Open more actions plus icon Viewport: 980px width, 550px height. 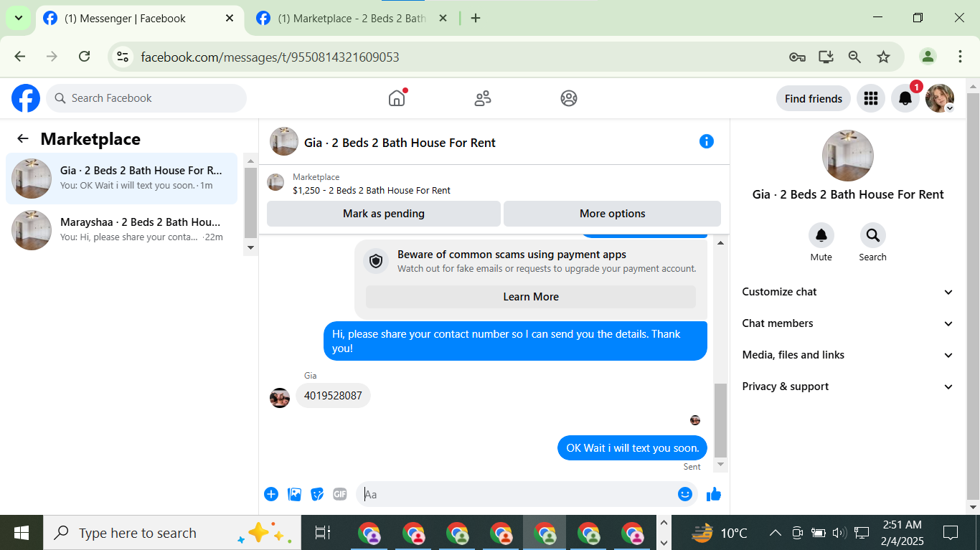(271, 494)
